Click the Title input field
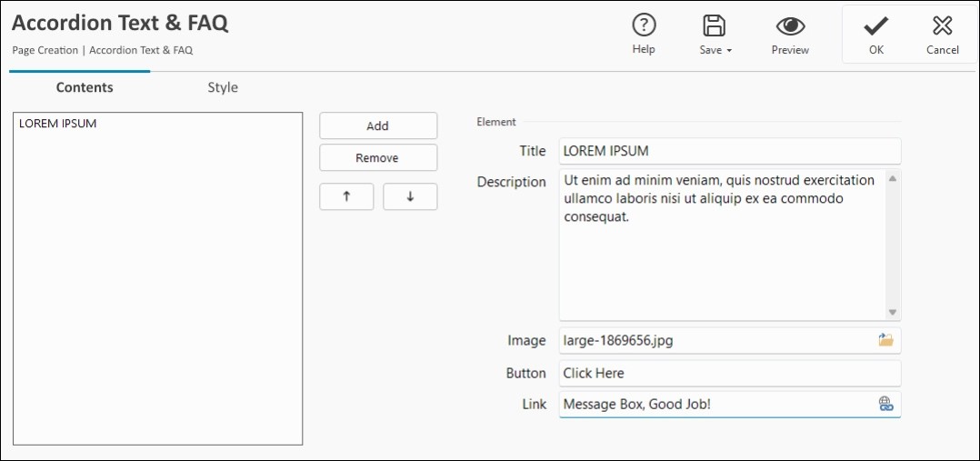980x461 pixels. point(730,151)
